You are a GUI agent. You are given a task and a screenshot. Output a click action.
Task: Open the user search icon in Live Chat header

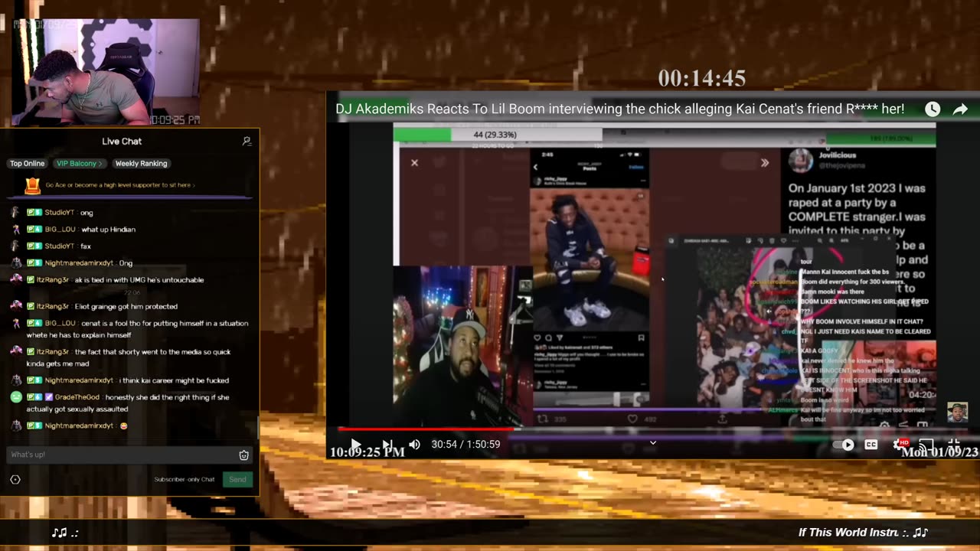pos(247,142)
